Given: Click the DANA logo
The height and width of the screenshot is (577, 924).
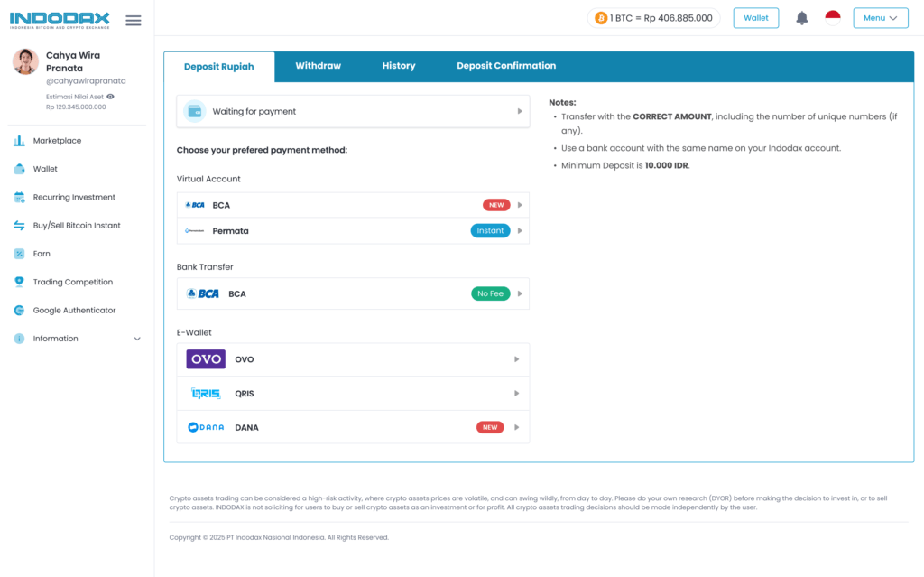Looking at the screenshot, I should point(206,428).
